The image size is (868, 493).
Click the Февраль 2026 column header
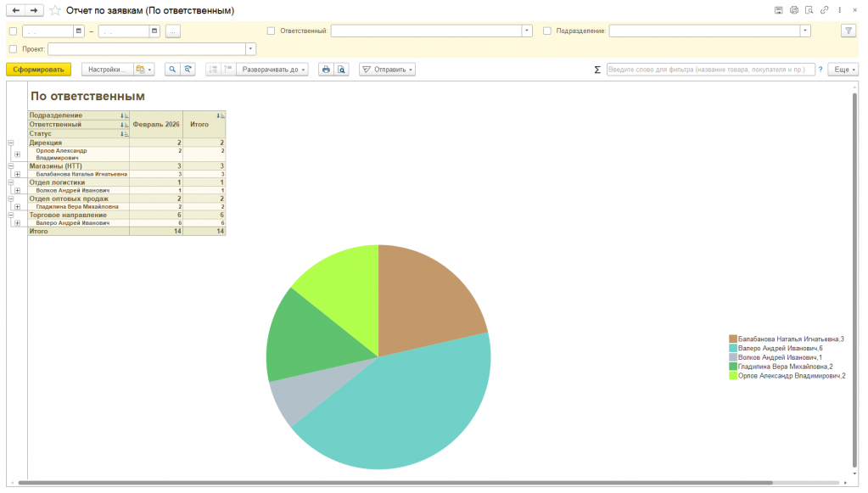[x=156, y=125]
